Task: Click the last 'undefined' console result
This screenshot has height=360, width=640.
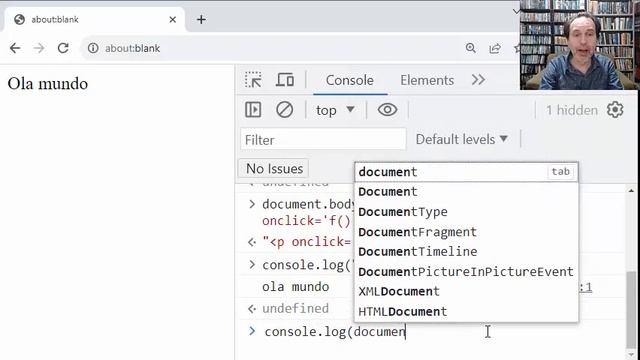Action: (x=295, y=308)
